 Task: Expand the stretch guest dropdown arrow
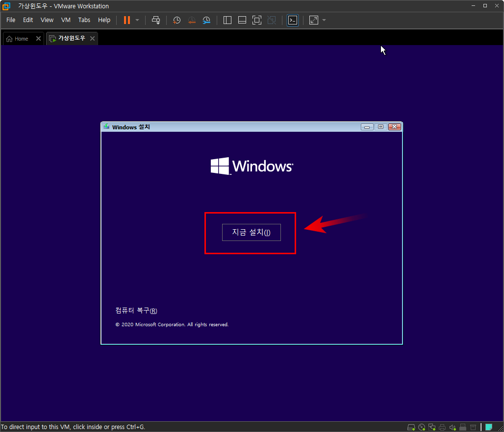[324, 20]
